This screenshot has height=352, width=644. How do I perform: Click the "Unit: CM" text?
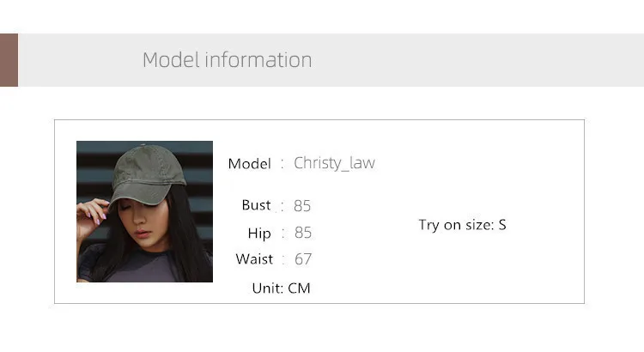[281, 288]
